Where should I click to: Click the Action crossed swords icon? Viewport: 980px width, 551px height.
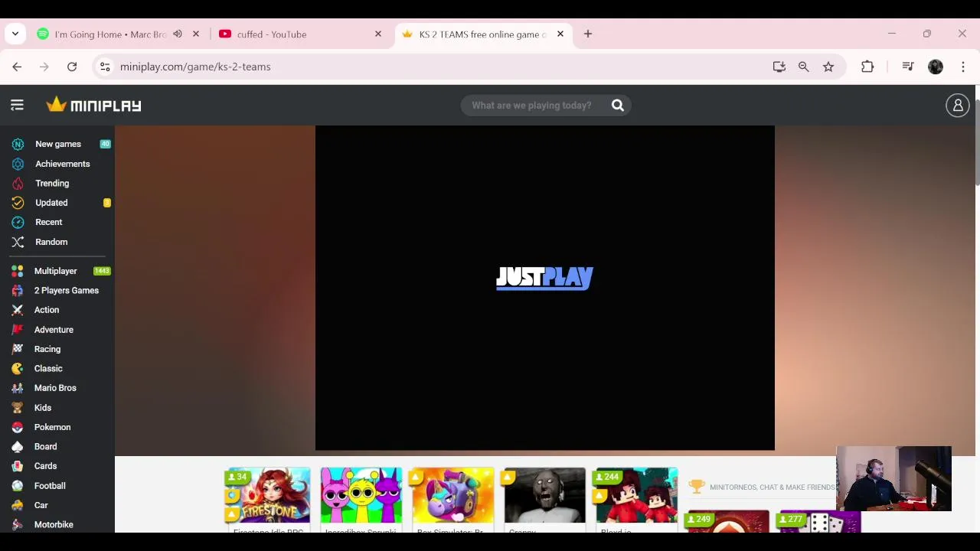18,310
